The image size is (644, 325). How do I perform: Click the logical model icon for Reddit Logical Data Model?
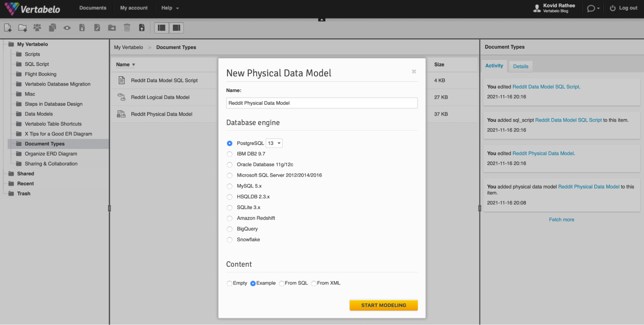pyautogui.click(x=121, y=97)
